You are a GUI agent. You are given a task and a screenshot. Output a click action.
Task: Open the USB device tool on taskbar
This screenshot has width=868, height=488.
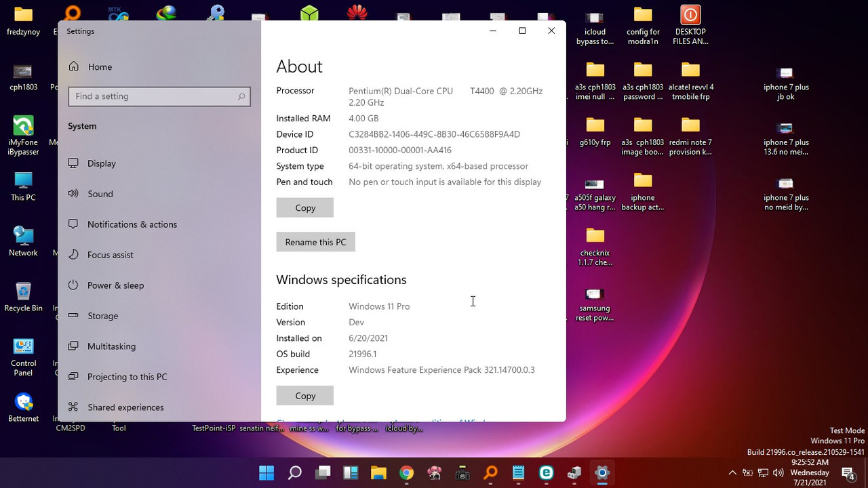click(574, 472)
